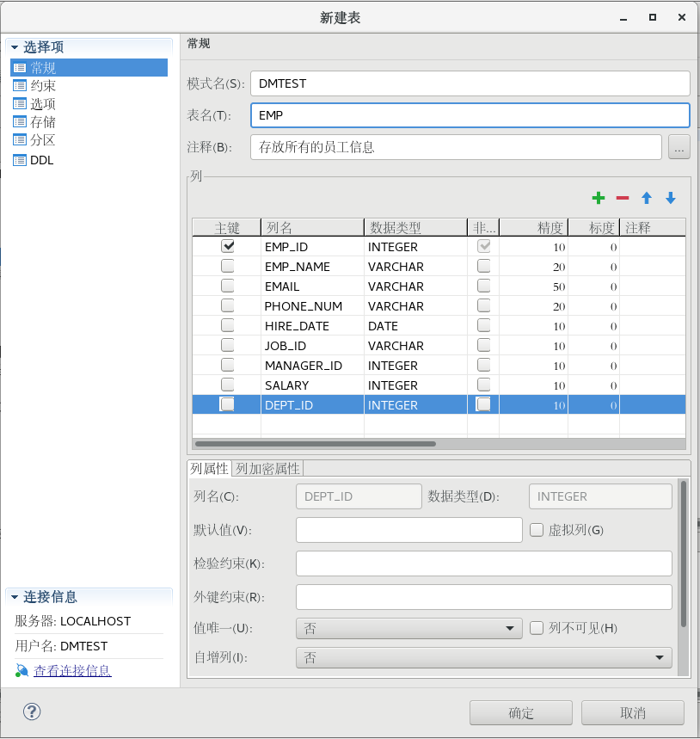The image size is (700, 739).
Task: Collapse the 连接信息 section
Action: (15, 595)
